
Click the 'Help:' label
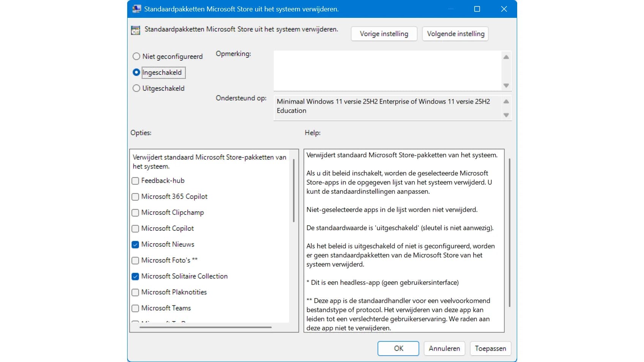(x=313, y=133)
